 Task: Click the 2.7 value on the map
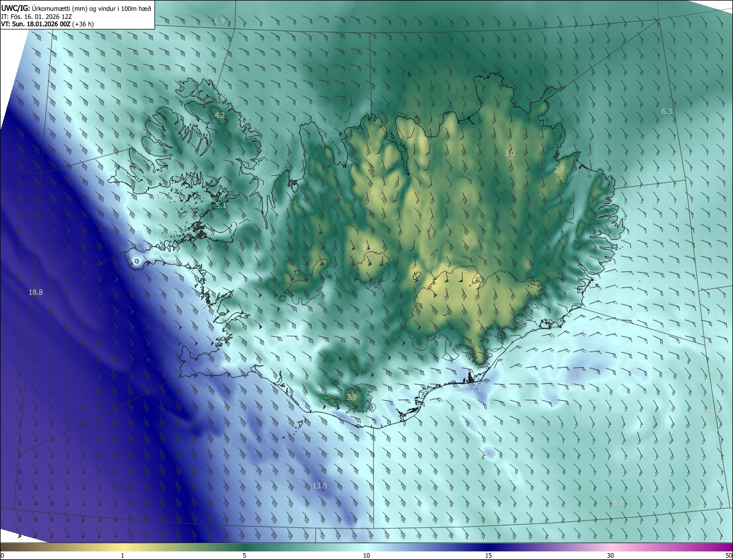tap(559, 170)
